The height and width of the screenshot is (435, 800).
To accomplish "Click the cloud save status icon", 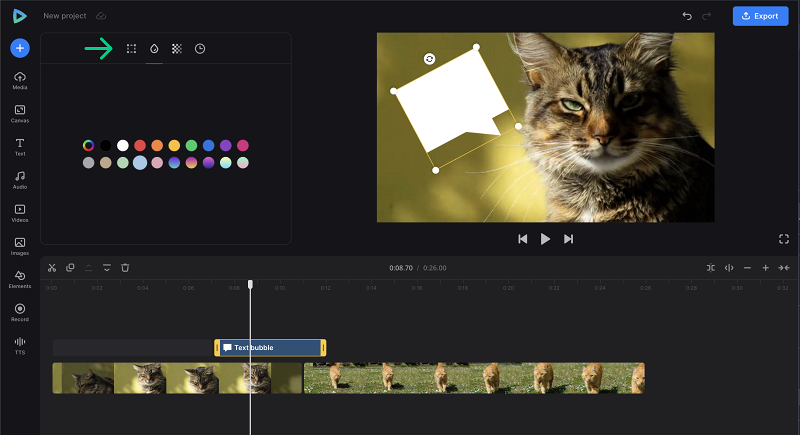I will pyautogui.click(x=101, y=16).
